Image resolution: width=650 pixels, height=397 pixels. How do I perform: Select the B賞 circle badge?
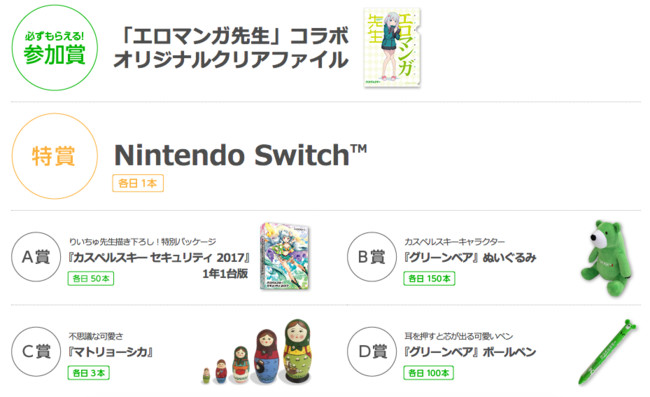tap(372, 257)
